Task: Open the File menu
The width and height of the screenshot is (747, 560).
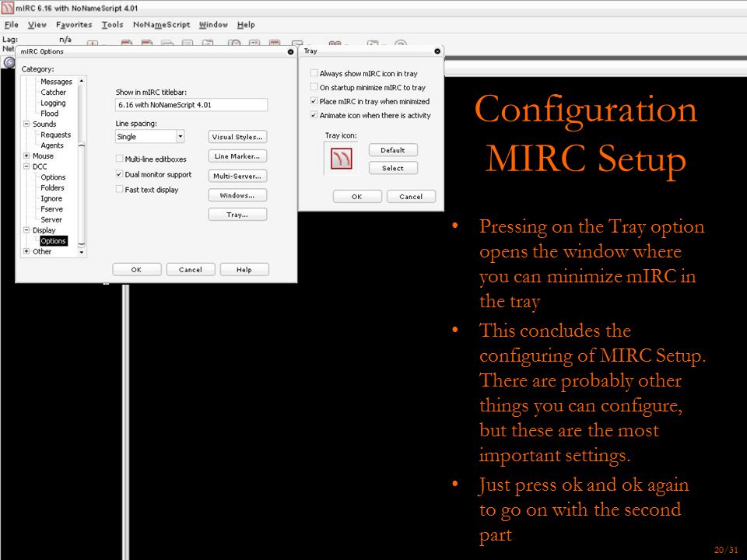Action: pos(12,25)
